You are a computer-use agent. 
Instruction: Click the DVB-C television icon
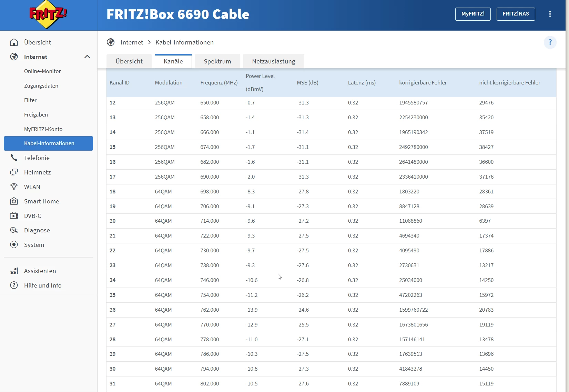[x=14, y=216]
